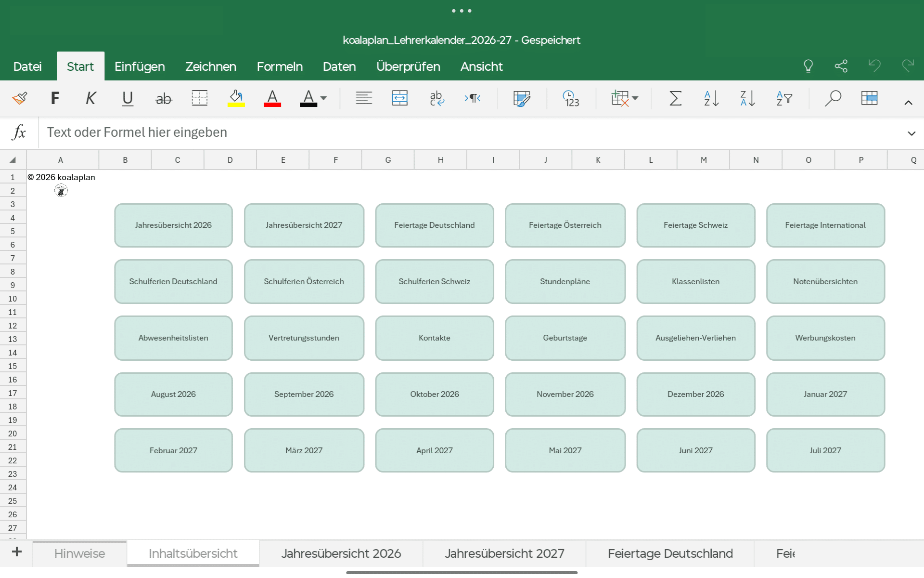This screenshot has width=924, height=578.
Task: Apply yellow fill color to cells
Action: coord(236,98)
